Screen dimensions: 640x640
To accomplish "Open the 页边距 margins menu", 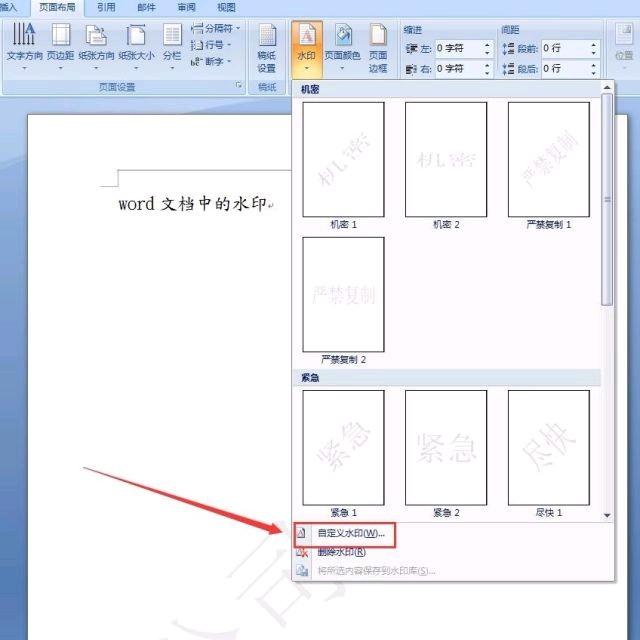I will click(x=60, y=46).
